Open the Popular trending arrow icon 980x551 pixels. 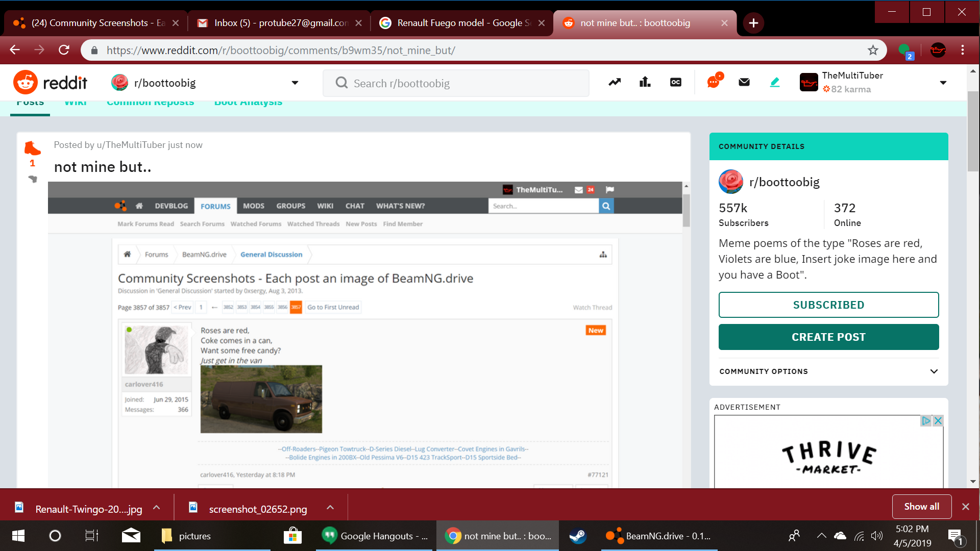tap(615, 82)
